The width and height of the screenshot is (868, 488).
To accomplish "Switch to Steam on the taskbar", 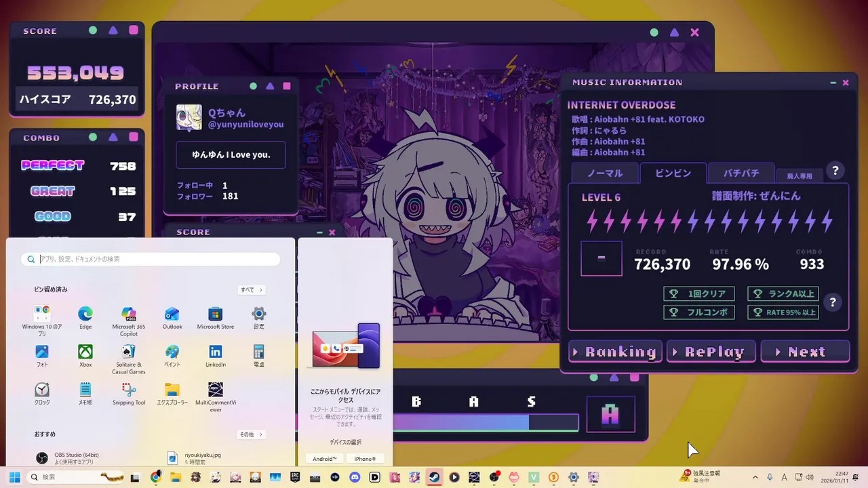I will pyautogui.click(x=434, y=477).
